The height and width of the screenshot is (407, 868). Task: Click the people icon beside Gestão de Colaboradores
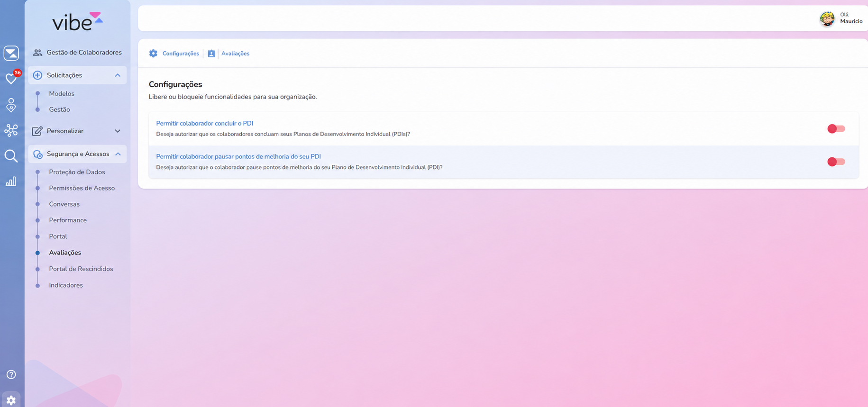pyautogui.click(x=37, y=53)
